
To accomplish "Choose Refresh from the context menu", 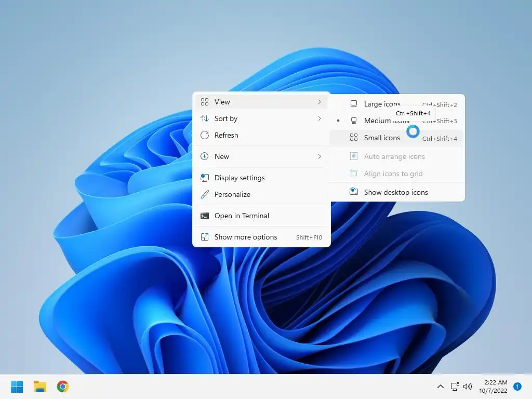I will point(261,135).
